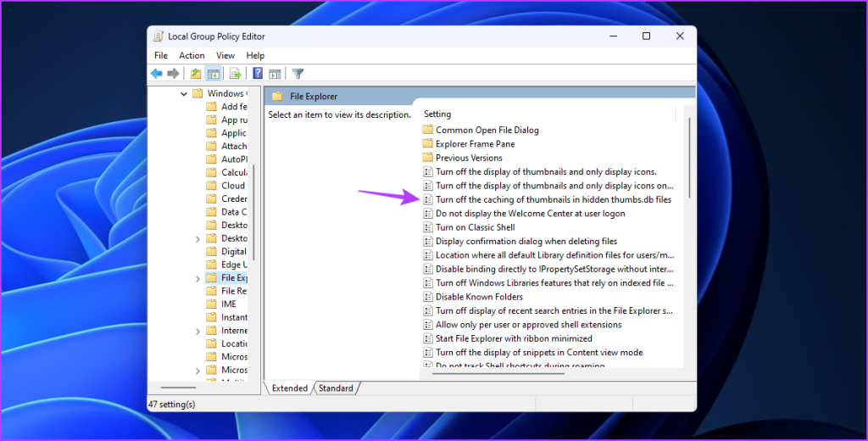
Task: Select the Creder tree folder
Action: (226, 199)
